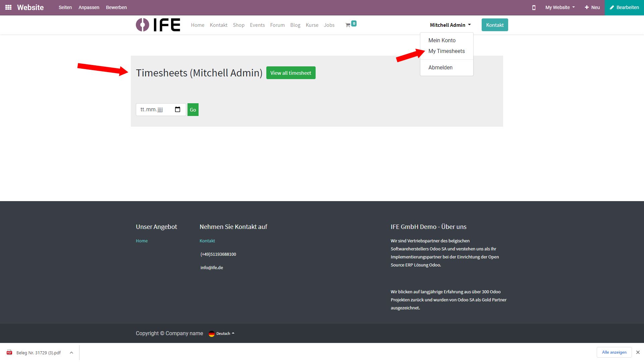Viewport: 644px width, 362px height.
Task: Collapse the Mitchell Admin user dropdown
Action: click(450, 25)
